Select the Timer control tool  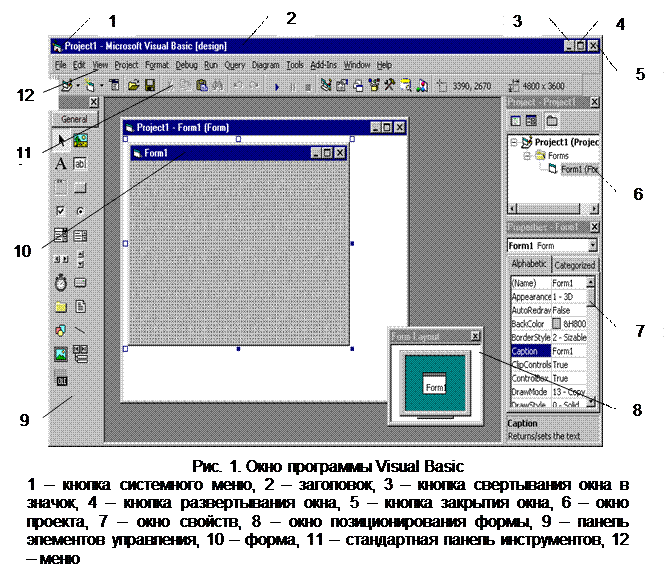click(61, 283)
